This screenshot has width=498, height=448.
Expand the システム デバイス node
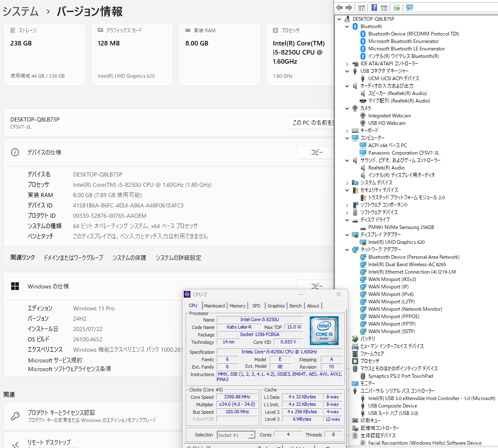coord(347,183)
